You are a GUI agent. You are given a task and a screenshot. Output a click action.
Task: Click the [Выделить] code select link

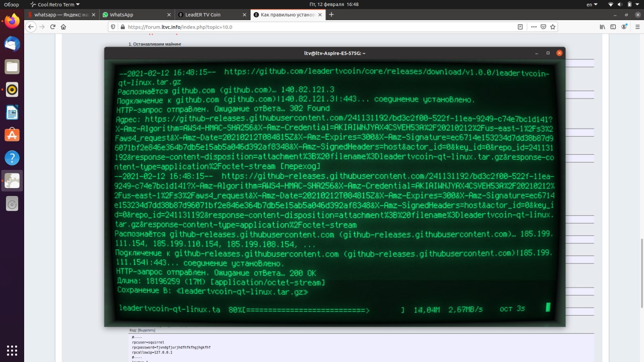click(x=147, y=330)
